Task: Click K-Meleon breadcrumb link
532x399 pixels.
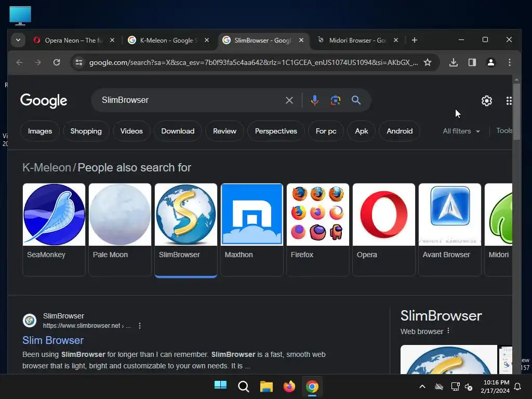Action: 46,168
